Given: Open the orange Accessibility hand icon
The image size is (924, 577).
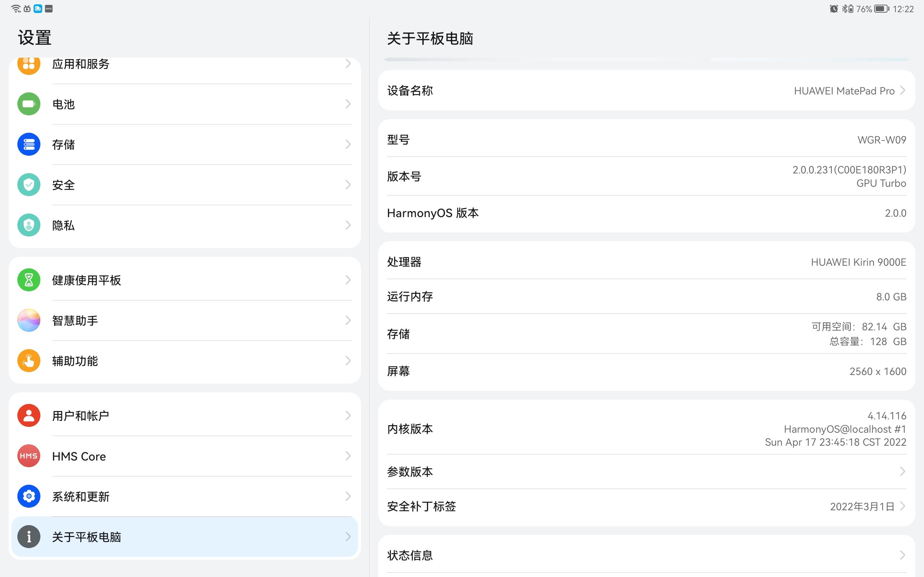Looking at the screenshot, I should 29,361.
